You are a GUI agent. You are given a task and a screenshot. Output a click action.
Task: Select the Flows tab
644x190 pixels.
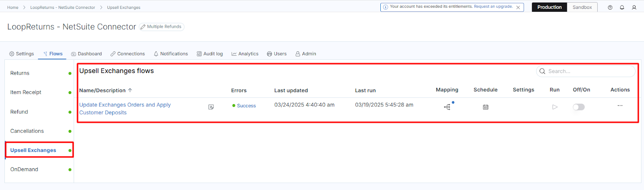pos(53,54)
